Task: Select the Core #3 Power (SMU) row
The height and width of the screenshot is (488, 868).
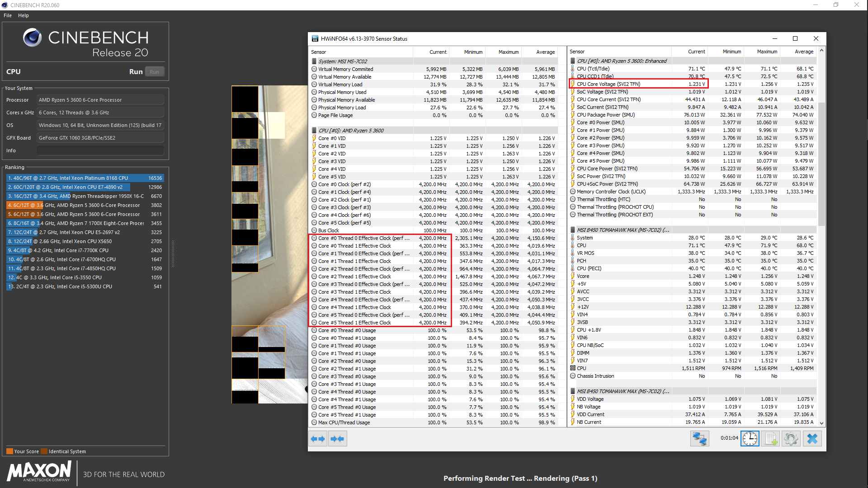Action: (692, 145)
